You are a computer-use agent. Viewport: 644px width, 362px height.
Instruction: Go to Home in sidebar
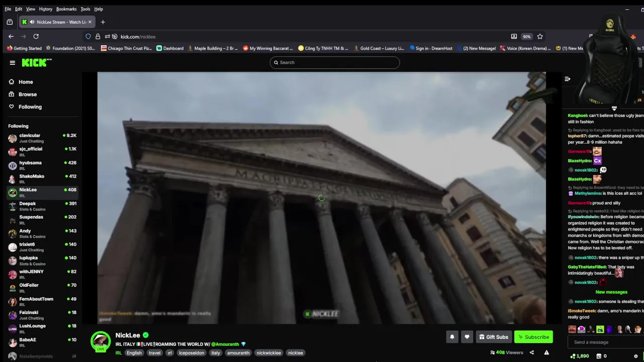pyautogui.click(x=26, y=82)
